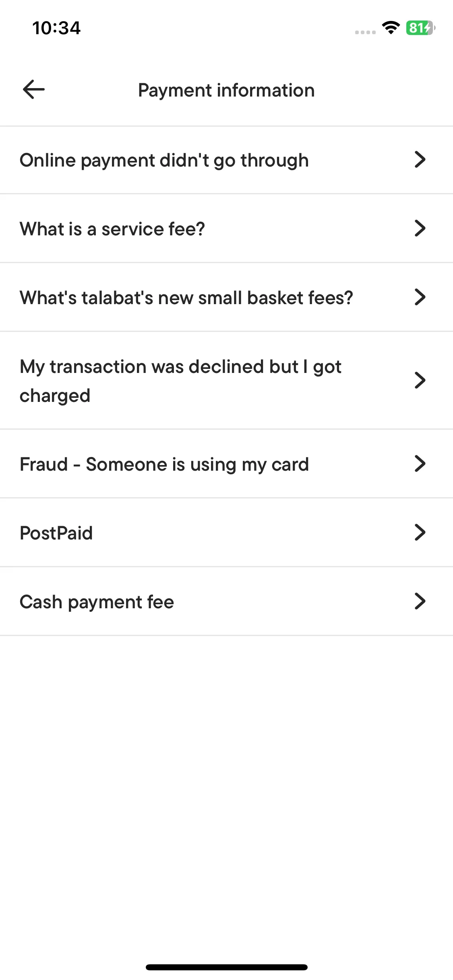The width and height of the screenshot is (453, 980).
Task: Tap the Wi-Fi status icon
Action: pyautogui.click(x=390, y=28)
